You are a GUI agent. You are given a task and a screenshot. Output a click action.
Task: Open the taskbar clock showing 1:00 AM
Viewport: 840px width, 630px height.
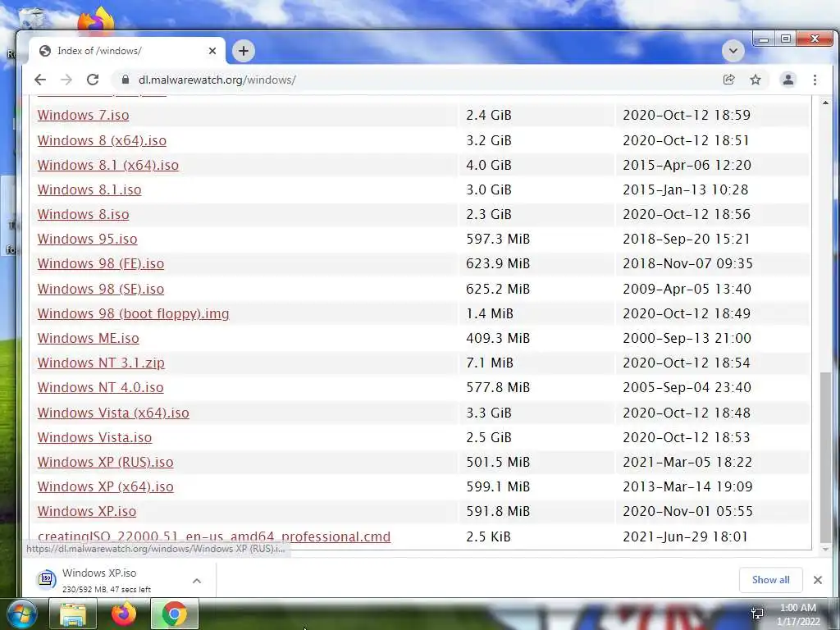(798, 614)
